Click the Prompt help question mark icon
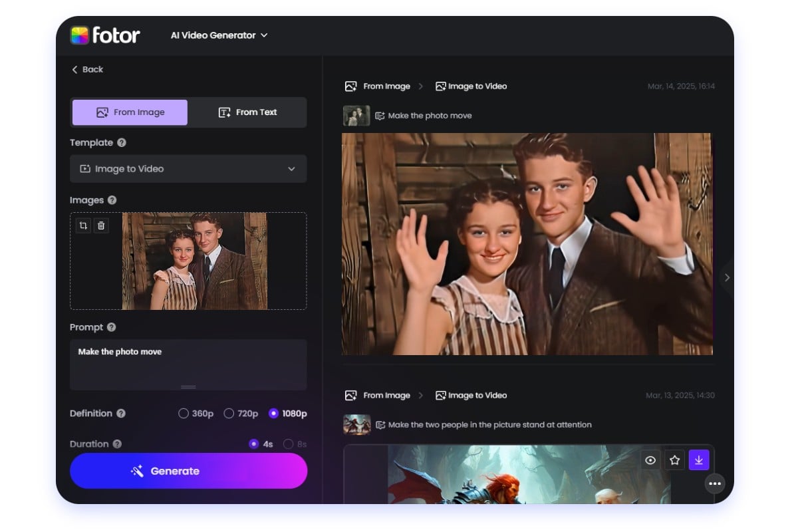The image size is (798, 532). click(112, 327)
